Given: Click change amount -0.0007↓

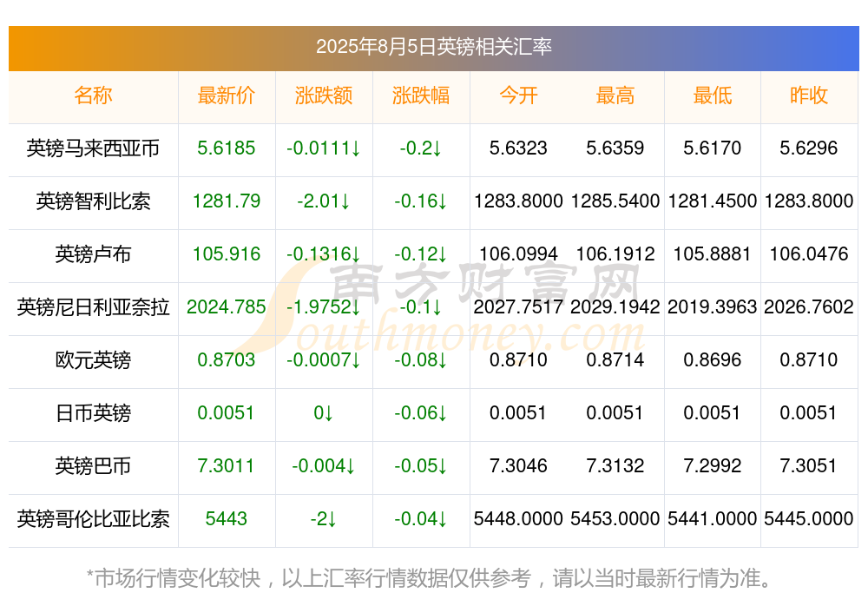Looking at the screenshot, I should coord(323,360).
